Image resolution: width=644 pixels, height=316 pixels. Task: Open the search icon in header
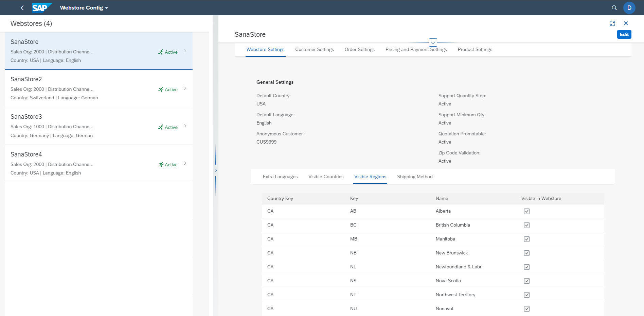pyautogui.click(x=614, y=8)
